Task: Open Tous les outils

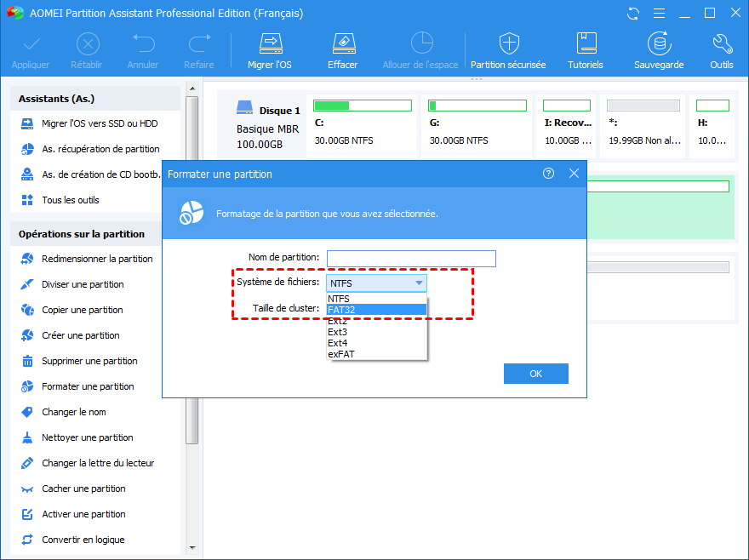Action: click(x=60, y=200)
